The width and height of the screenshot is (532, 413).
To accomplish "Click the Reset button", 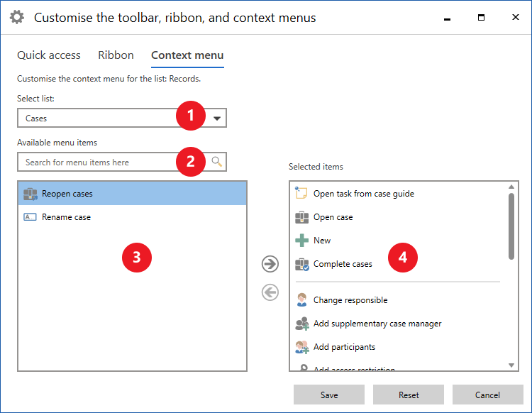I will click(x=409, y=395).
